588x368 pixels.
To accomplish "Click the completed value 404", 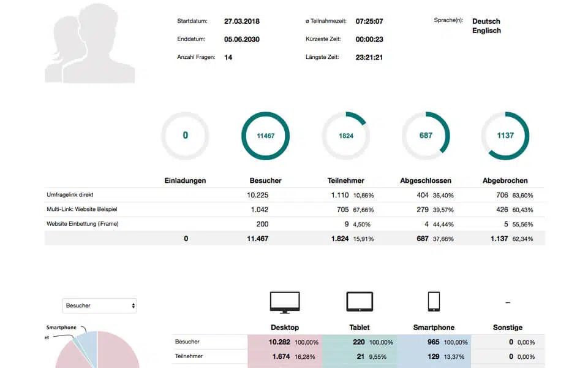I will point(423,195).
